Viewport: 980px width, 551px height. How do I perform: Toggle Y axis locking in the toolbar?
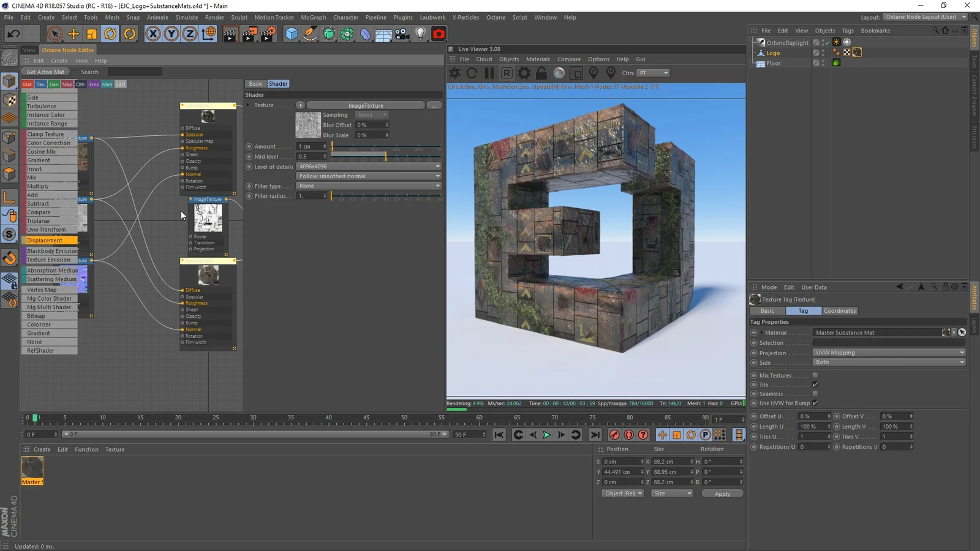171,34
